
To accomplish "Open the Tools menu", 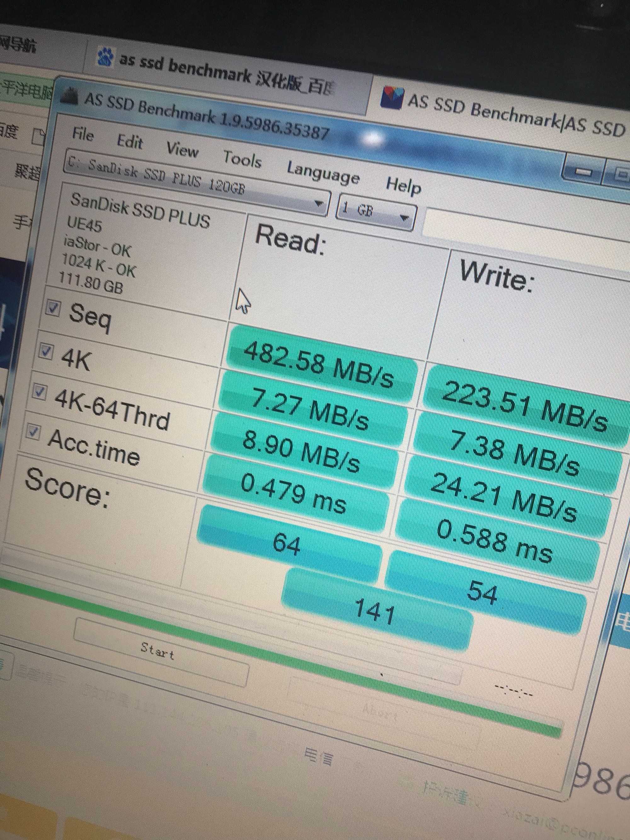I will 242,158.
